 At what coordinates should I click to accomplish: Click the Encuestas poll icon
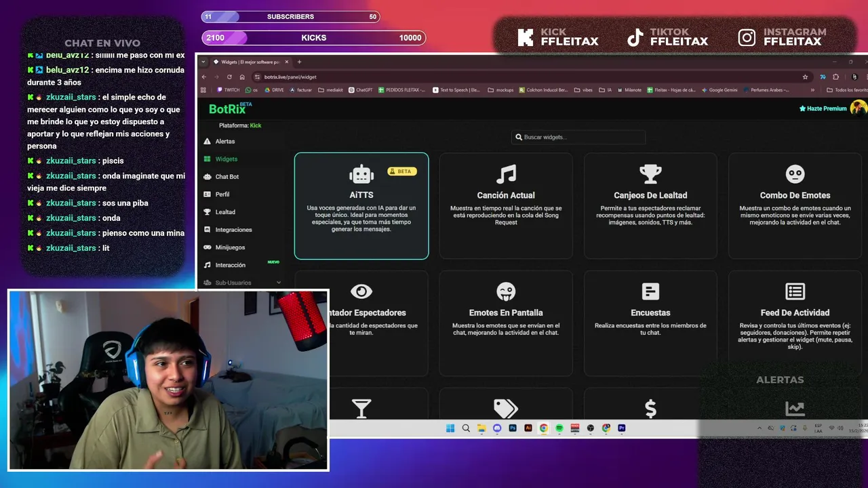[x=650, y=291]
